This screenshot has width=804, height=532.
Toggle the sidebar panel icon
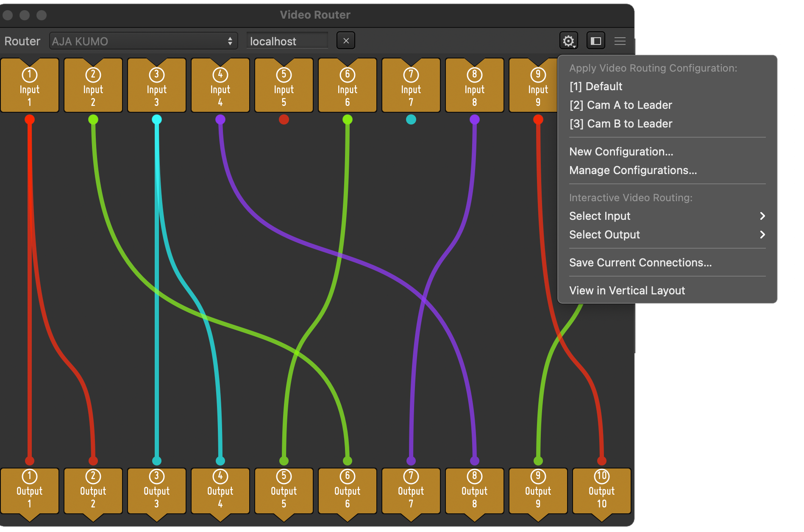click(595, 41)
